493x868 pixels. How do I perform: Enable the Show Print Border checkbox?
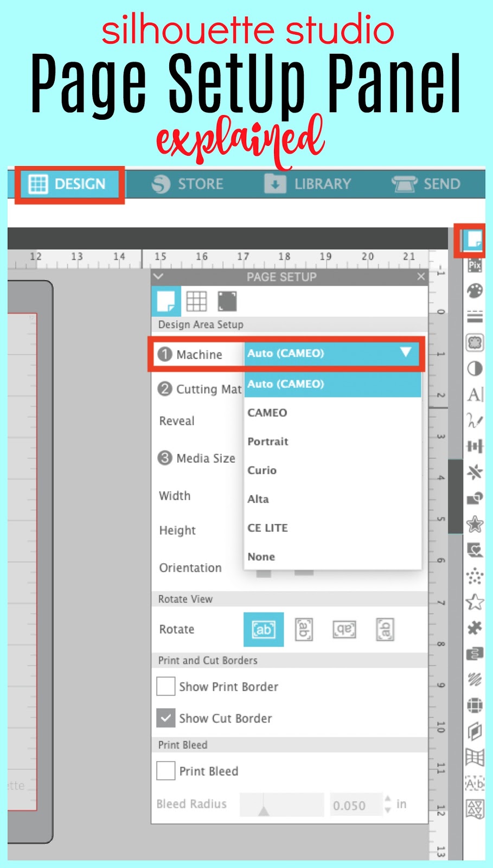pos(165,686)
